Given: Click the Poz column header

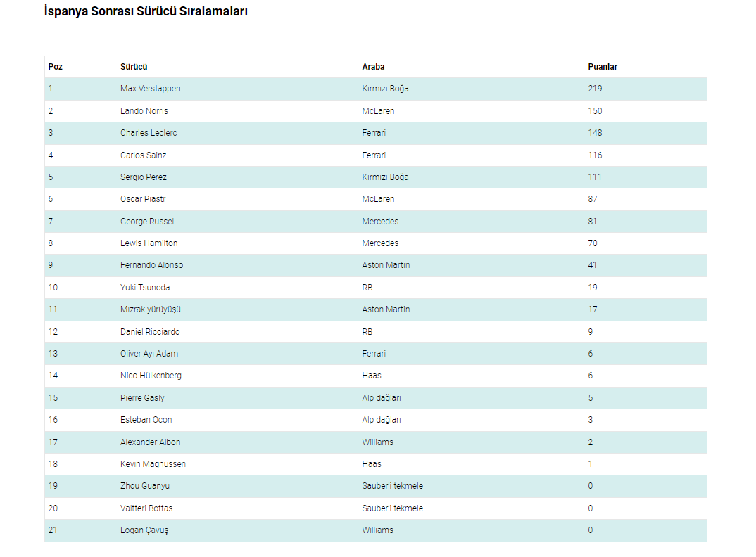Looking at the screenshot, I should click(x=56, y=67).
